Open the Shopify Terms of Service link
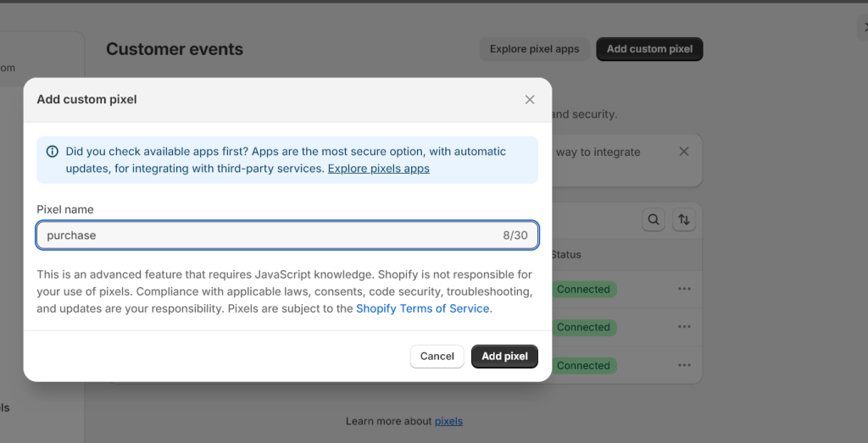868x443 pixels. [422, 308]
